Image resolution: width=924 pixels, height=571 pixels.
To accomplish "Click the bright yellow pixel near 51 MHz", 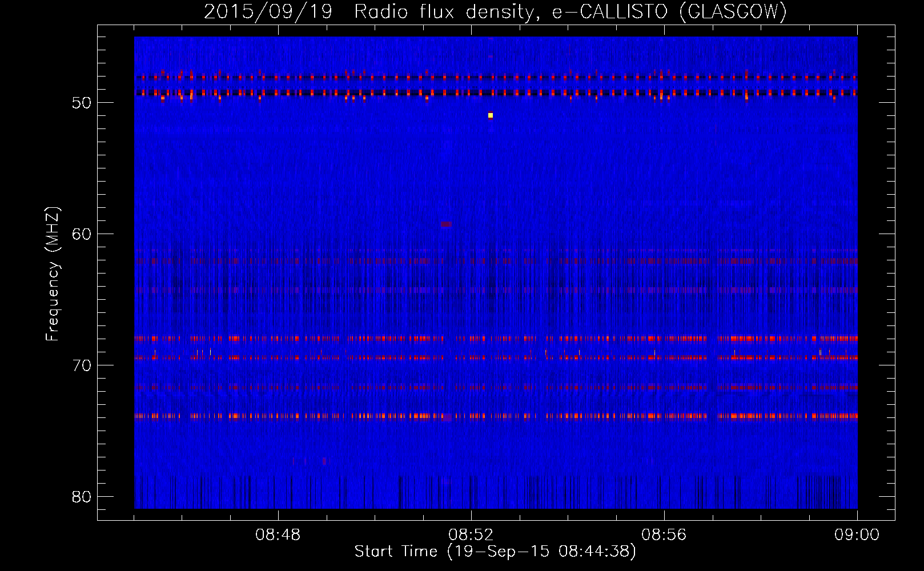I will pos(491,115).
